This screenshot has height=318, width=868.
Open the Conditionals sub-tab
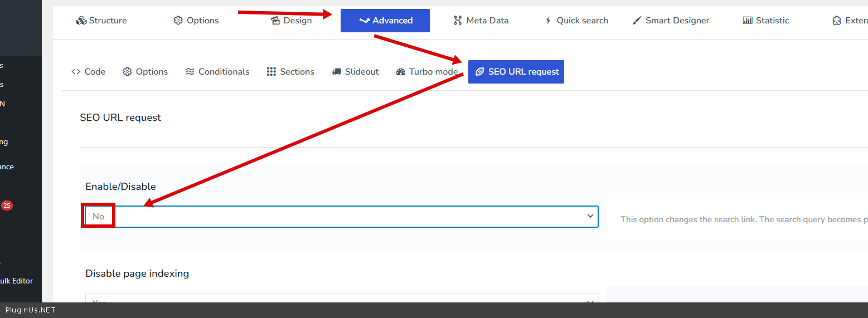217,72
